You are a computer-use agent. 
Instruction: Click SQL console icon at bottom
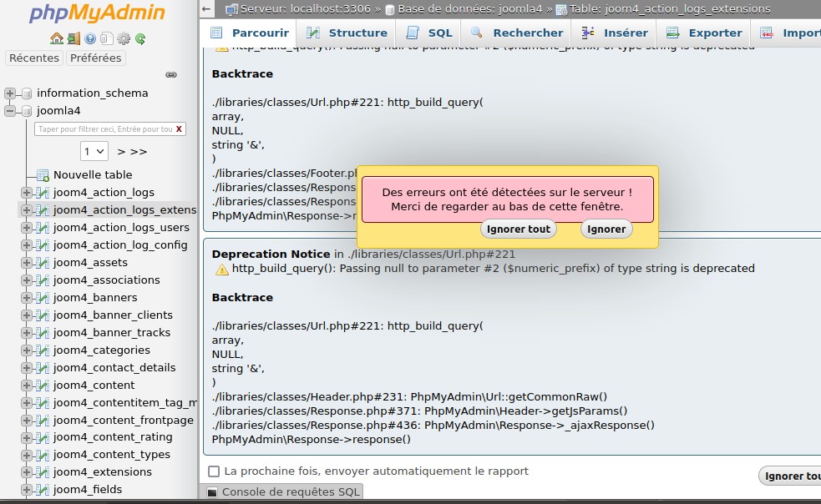(x=212, y=492)
